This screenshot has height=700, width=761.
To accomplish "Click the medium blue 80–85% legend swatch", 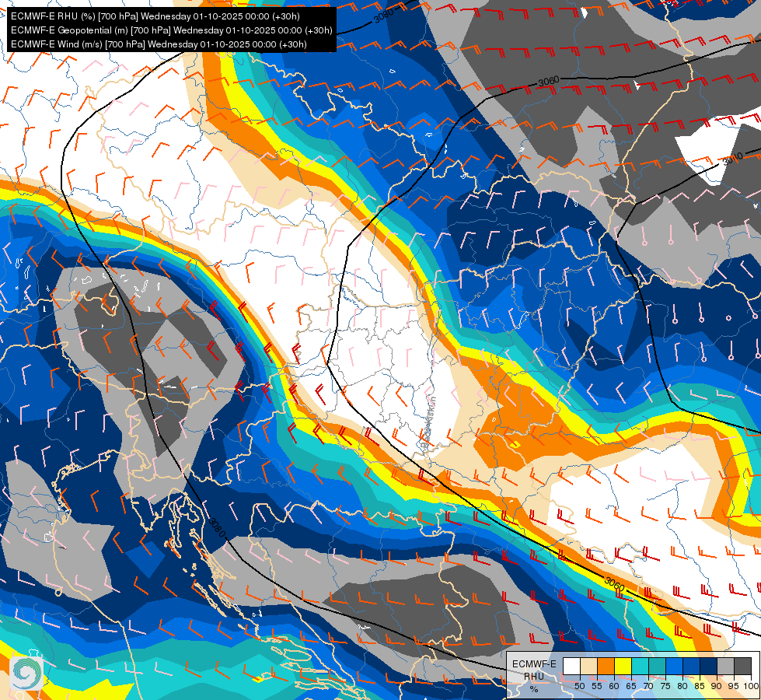I will 692,666.
